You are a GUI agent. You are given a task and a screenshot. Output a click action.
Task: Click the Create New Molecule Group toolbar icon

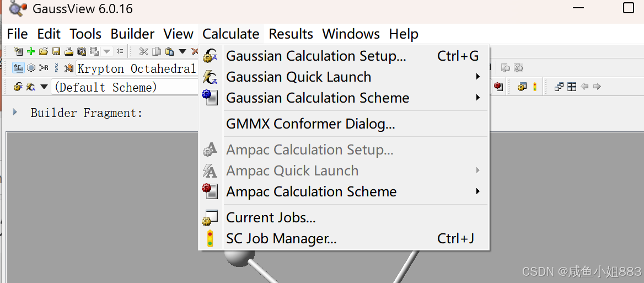click(18, 51)
